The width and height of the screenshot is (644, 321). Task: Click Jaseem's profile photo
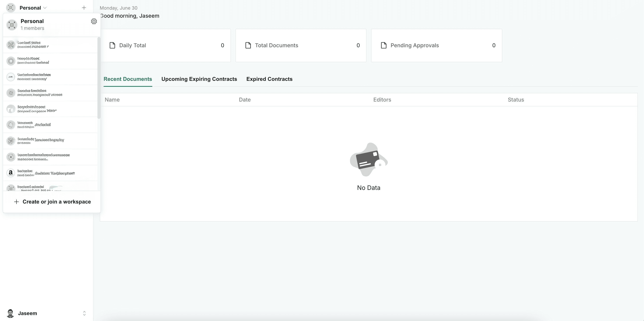pyautogui.click(x=10, y=313)
